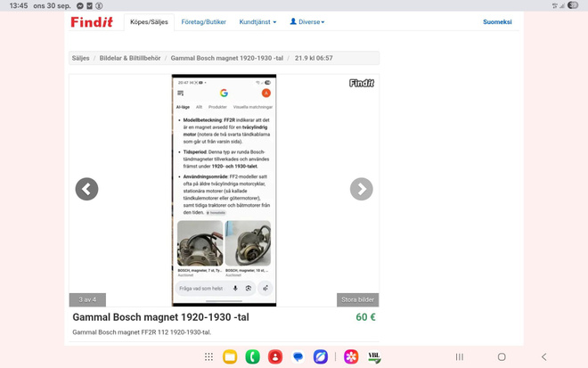The width and height of the screenshot is (588, 368).
Task: Open the app drawer grid icon
Action: tap(208, 356)
